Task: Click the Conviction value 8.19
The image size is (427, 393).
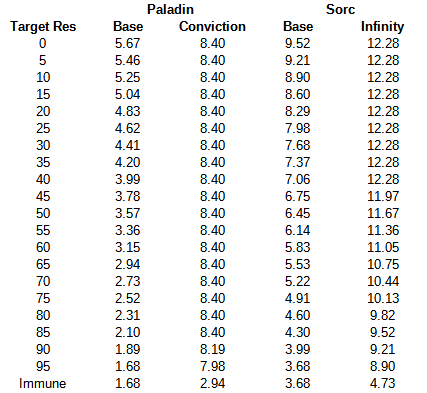Action: pyautogui.click(x=213, y=349)
